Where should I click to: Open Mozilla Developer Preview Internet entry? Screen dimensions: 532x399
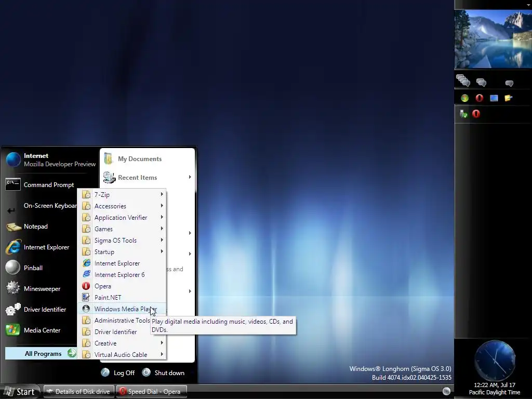(51, 160)
